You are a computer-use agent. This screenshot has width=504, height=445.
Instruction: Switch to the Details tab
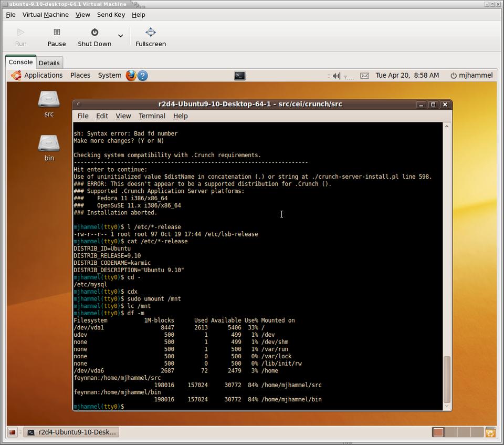click(49, 63)
